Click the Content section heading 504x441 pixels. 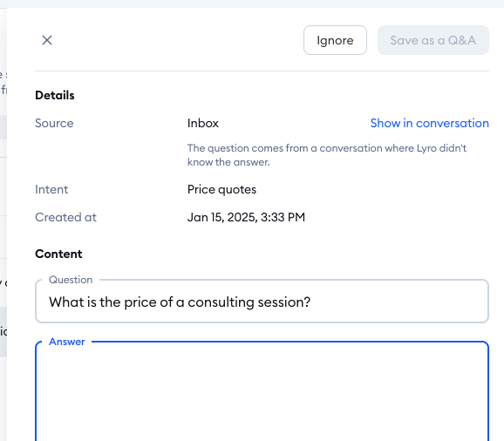point(58,254)
